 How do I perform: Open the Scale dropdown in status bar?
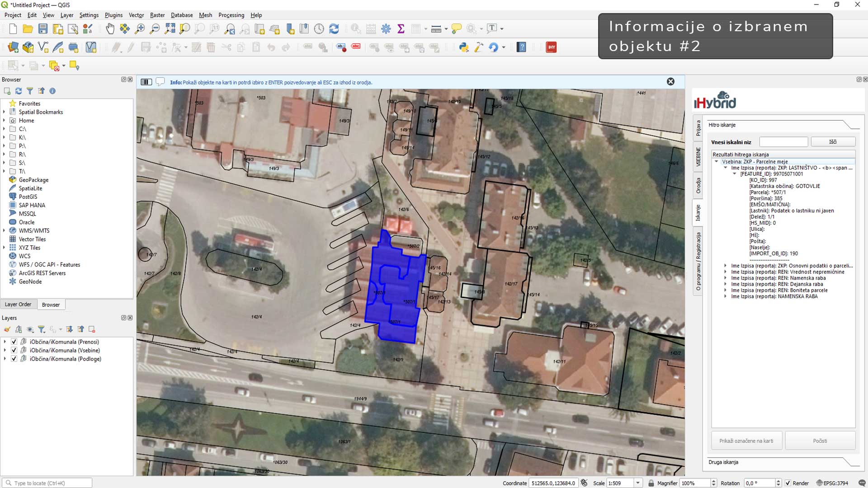click(638, 483)
